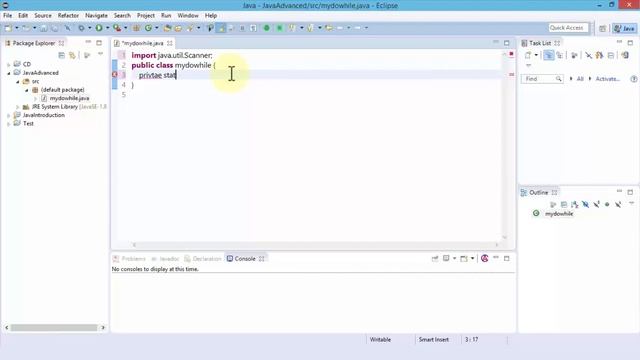Toggle Hide Fields in Outline
The width and height of the screenshot is (640, 360).
click(x=585, y=204)
